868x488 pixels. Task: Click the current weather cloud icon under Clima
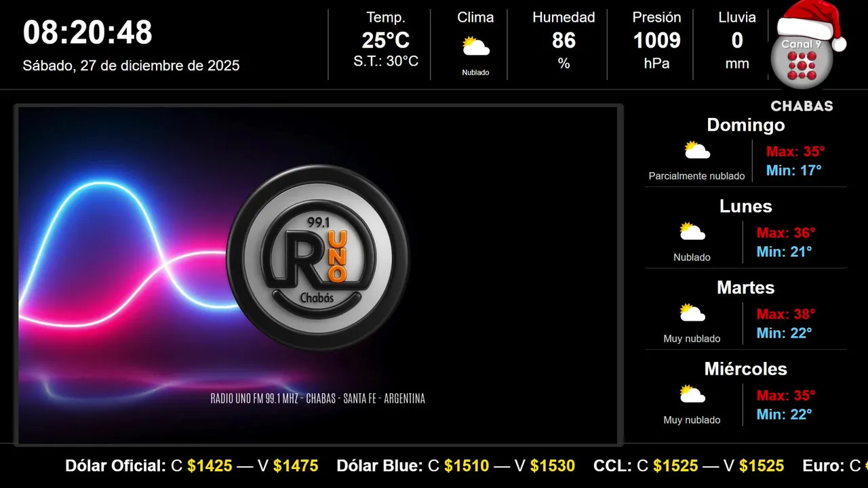click(475, 47)
